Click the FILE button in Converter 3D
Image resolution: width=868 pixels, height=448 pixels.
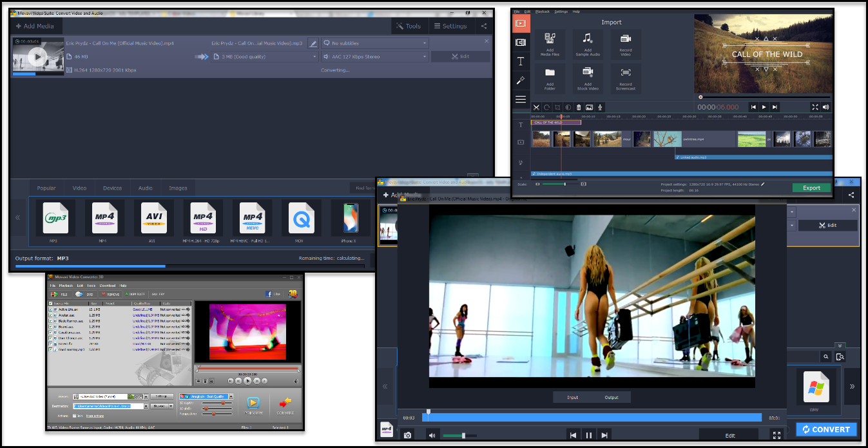(x=59, y=294)
